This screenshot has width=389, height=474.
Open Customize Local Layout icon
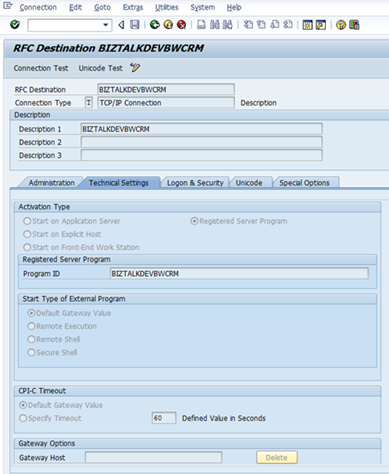(354, 25)
